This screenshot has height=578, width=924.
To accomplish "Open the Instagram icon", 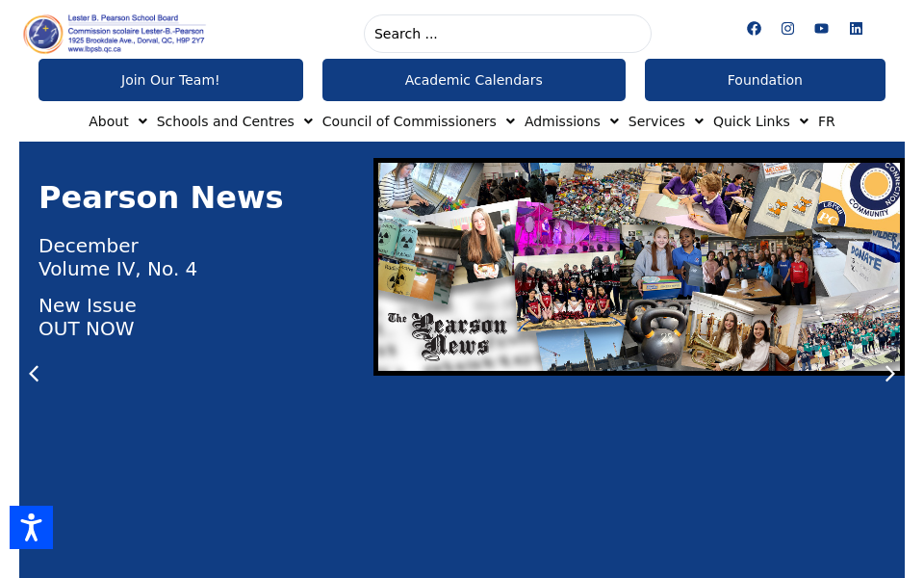I will (787, 28).
